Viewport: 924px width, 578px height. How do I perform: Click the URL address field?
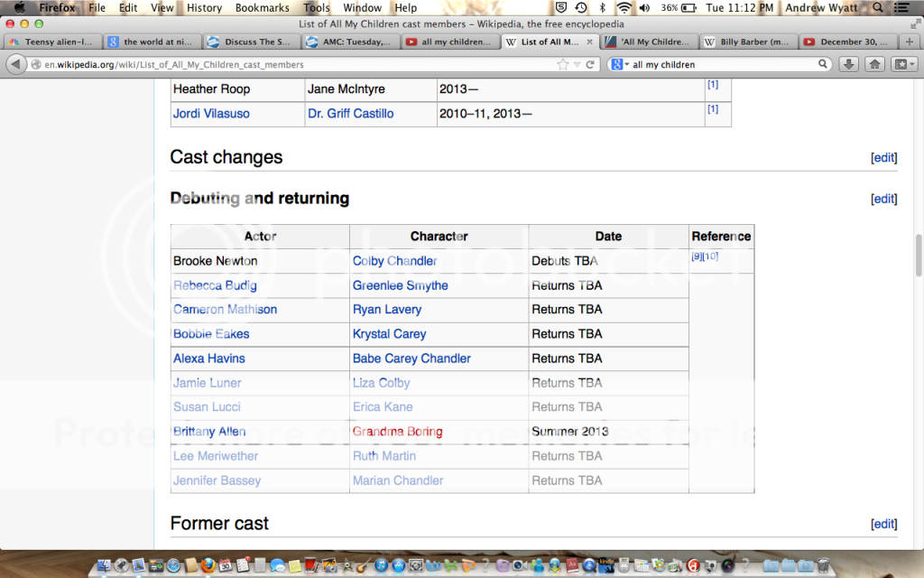pos(289,65)
